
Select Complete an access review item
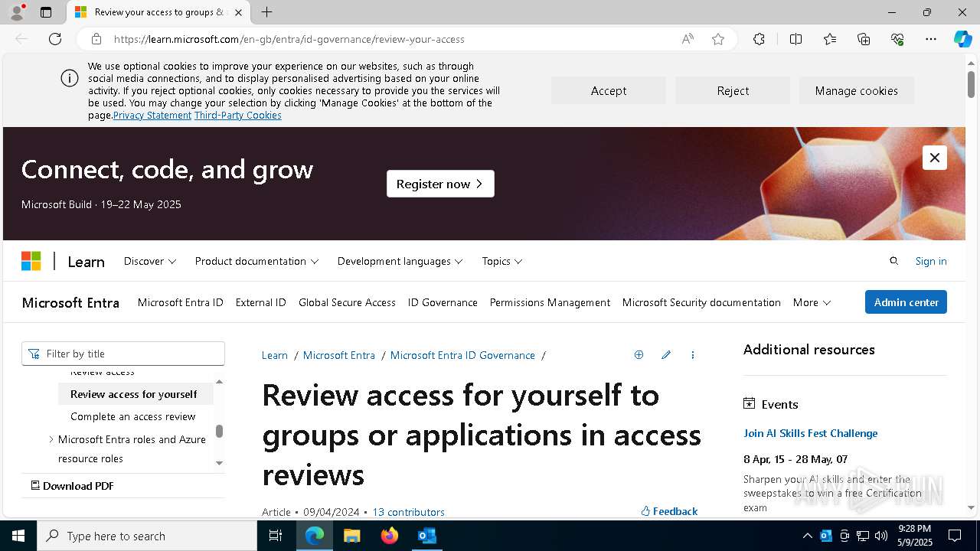[x=133, y=416]
